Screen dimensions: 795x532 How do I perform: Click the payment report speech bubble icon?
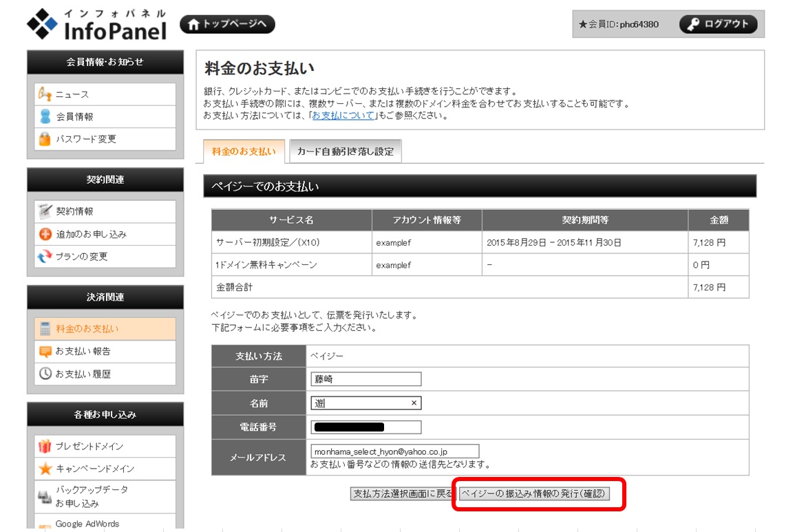pyautogui.click(x=45, y=351)
